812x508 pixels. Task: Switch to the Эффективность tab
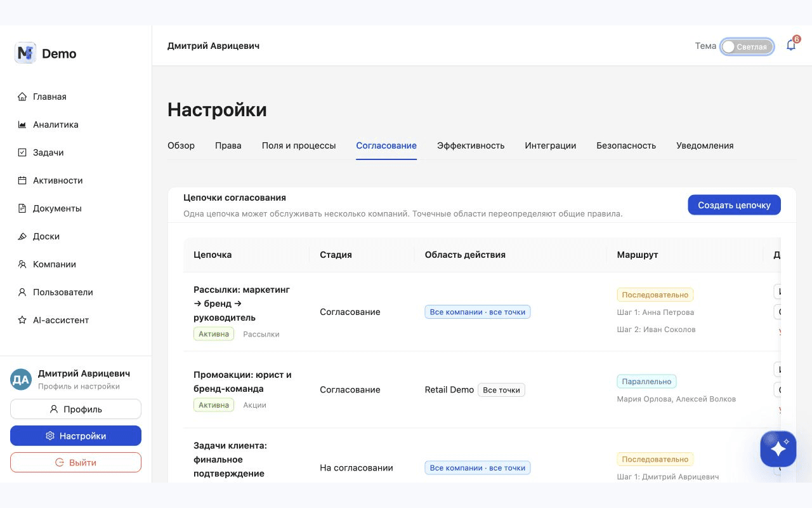pos(471,145)
